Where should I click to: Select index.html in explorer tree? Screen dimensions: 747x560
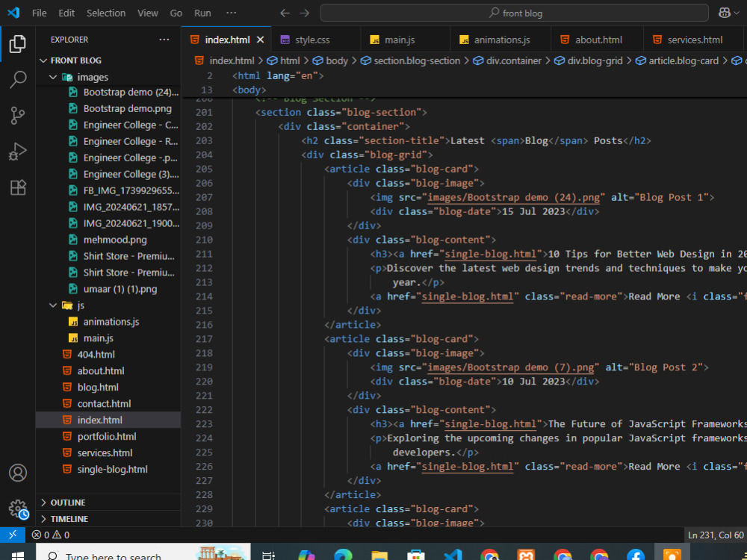tap(108, 420)
